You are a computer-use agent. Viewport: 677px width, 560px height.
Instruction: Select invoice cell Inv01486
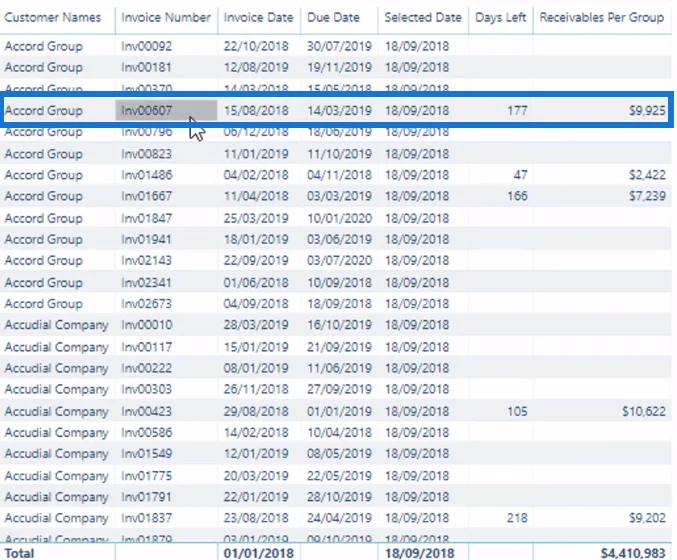[146, 175]
